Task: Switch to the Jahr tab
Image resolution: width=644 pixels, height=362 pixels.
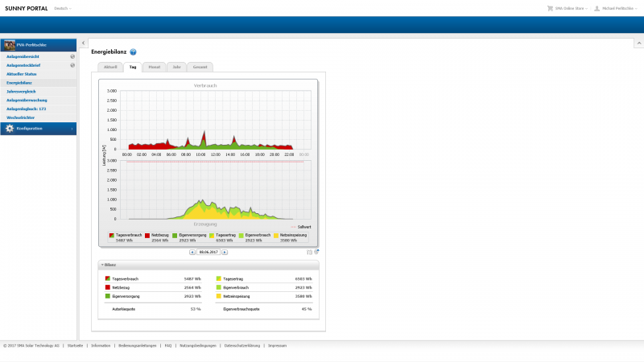Action: [x=176, y=67]
